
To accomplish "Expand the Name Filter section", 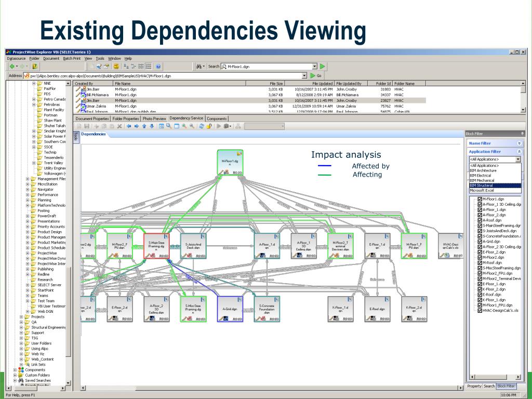I will tap(519, 143).
